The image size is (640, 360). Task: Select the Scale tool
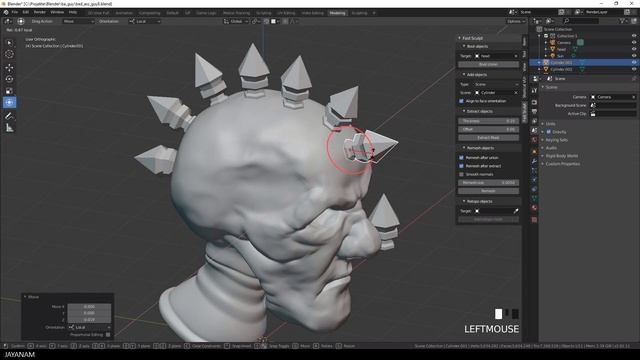(9, 91)
